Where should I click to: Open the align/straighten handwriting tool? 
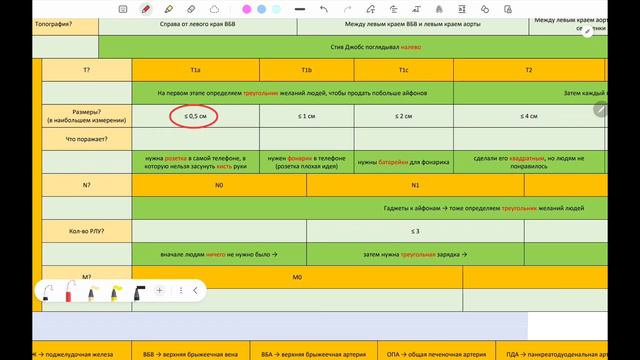[393, 9]
